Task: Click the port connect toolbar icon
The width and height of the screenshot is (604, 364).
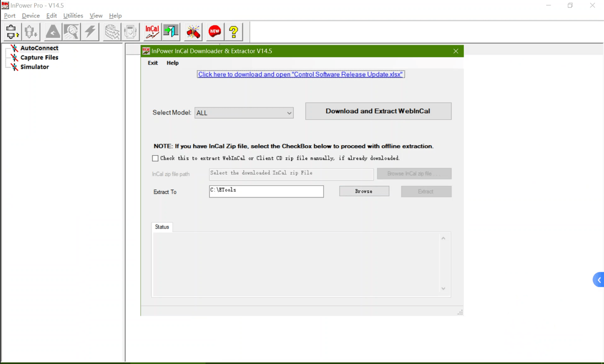Action: (x=12, y=32)
